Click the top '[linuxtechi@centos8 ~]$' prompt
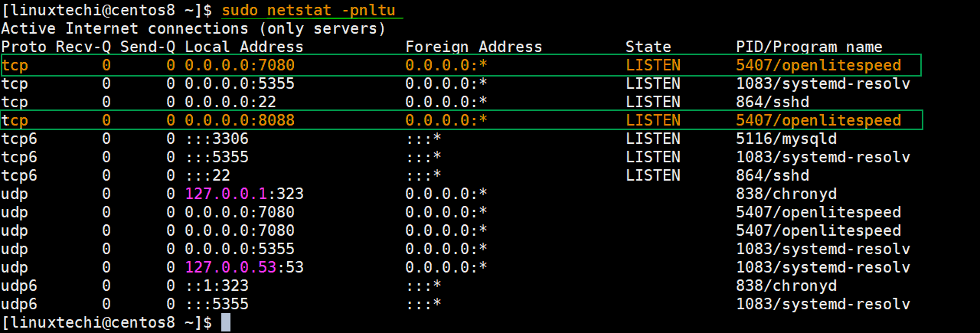The image size is (980, 333). coord(107,11)
